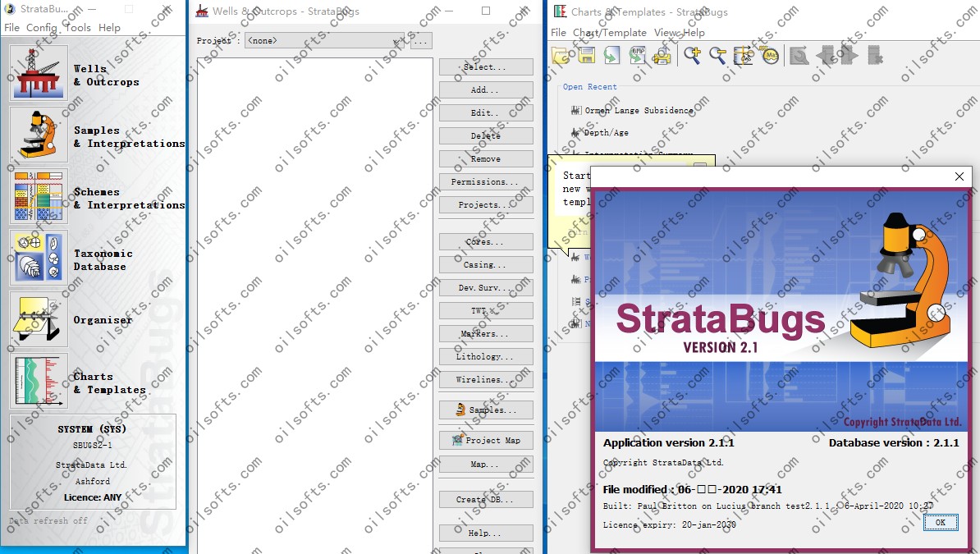Open the Wells & Outcrops module icon
The height and width of the screenshot is (554, 980).
click(x=39, y=73)
